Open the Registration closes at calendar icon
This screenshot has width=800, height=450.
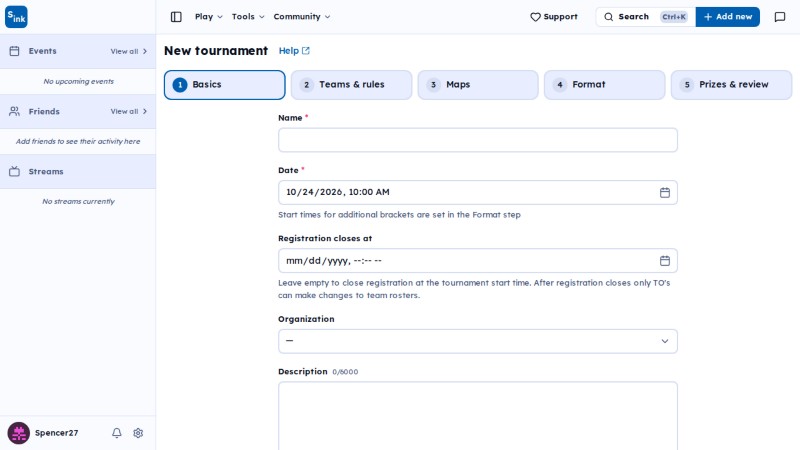click(x=665, y=261)
